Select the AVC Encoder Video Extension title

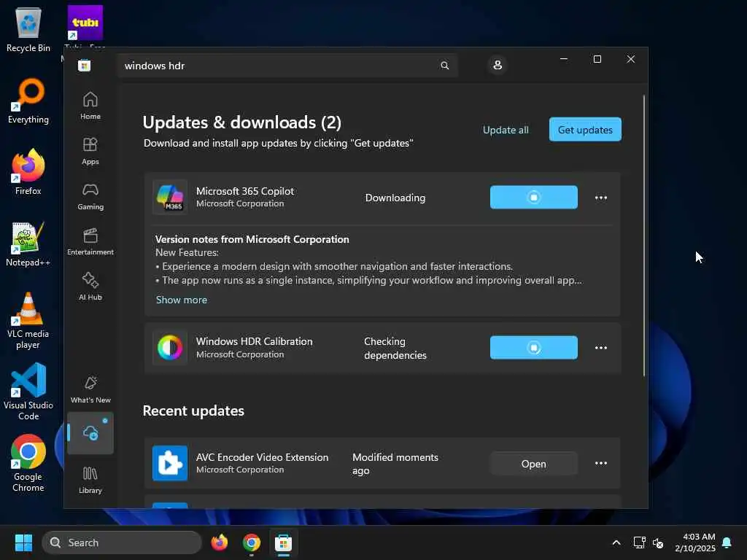click(262, 457)
